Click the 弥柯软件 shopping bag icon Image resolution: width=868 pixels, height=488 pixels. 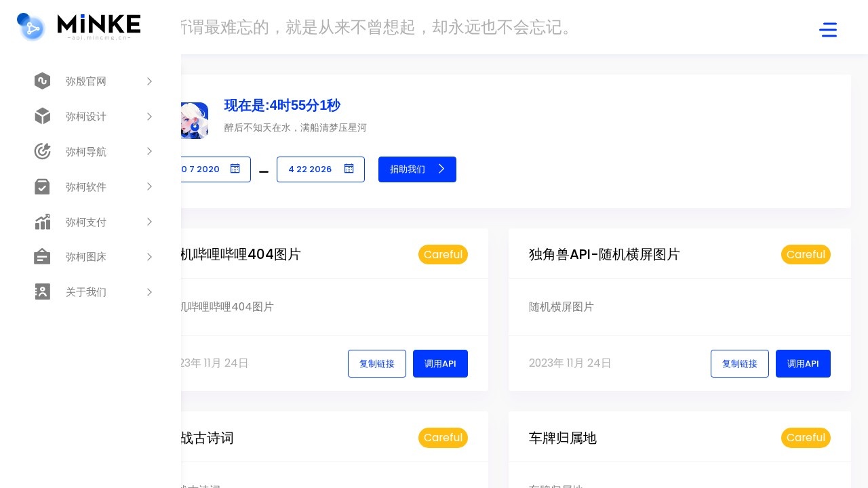(42, 187)
